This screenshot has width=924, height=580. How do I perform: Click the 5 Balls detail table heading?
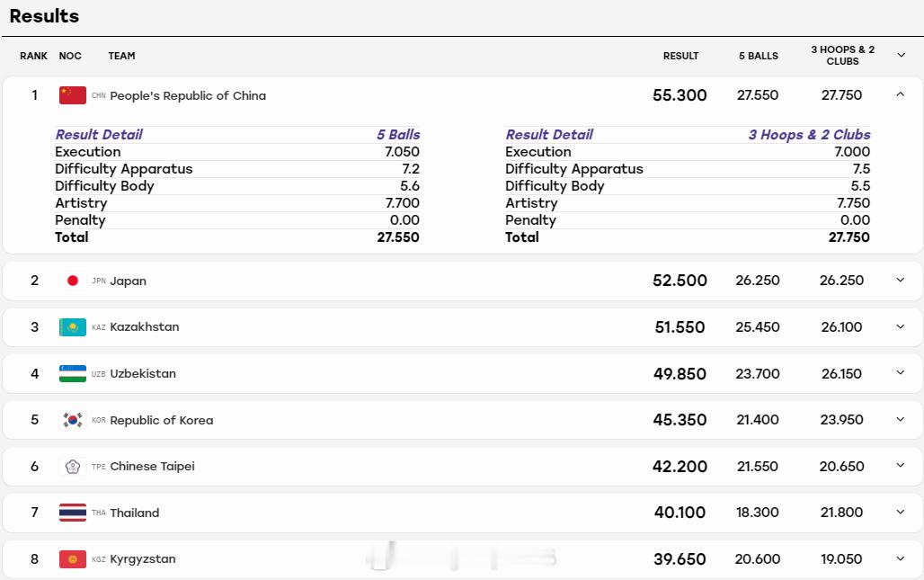pos(398,134)
